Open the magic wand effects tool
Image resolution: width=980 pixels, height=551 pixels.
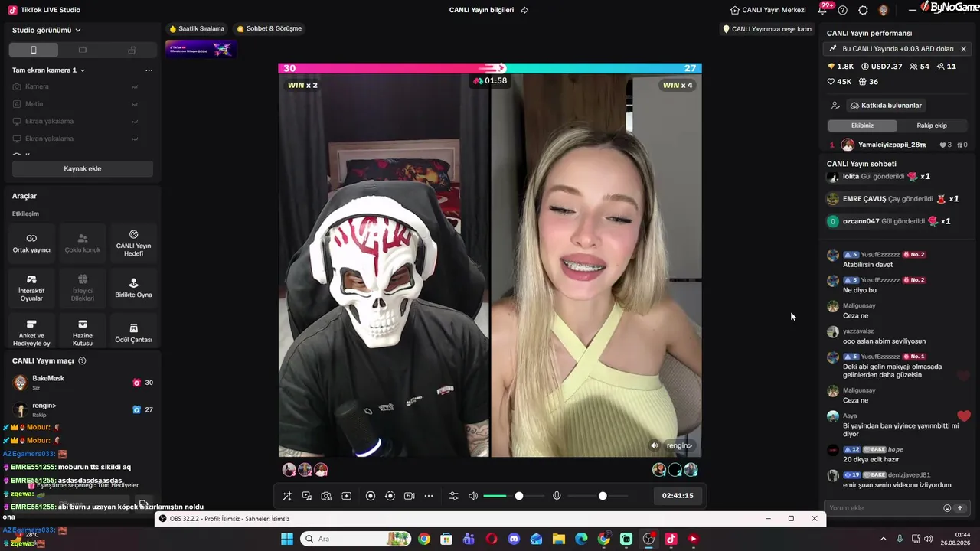[x=287, y=496]
